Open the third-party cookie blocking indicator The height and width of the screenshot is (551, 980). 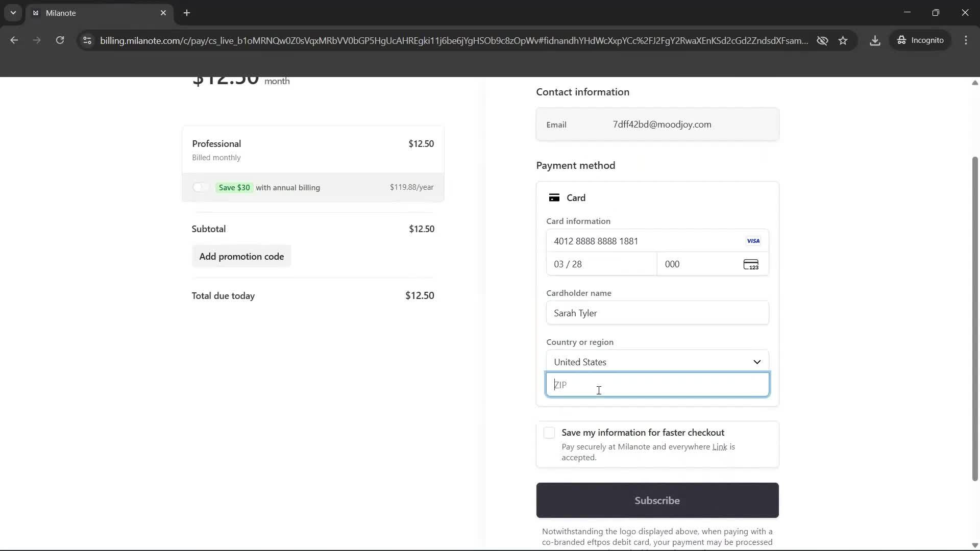[x=822, y=40]
